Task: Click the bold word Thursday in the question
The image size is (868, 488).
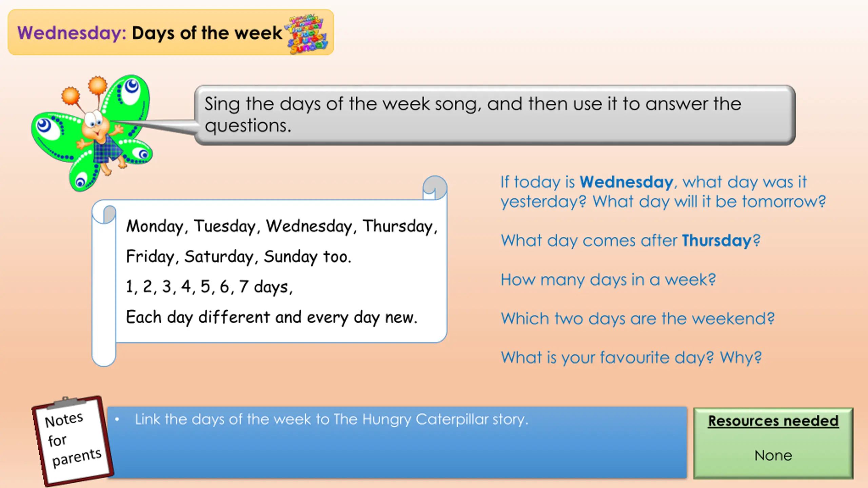Action: point(717,241)
